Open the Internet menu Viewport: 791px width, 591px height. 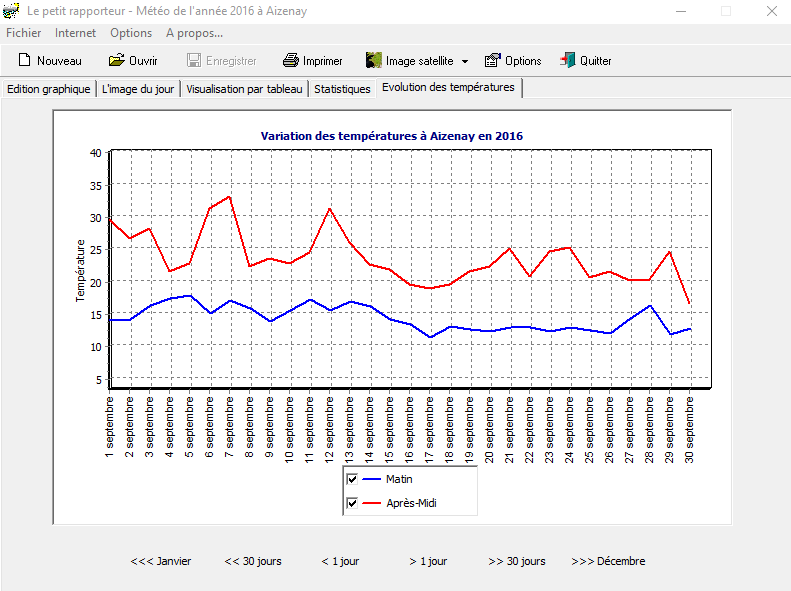pos(76,33)
